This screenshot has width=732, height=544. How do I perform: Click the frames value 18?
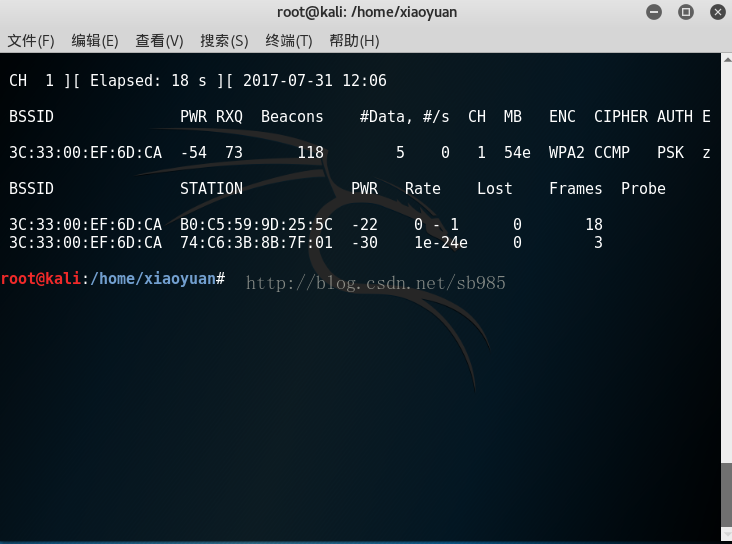(x=594, y=224)
